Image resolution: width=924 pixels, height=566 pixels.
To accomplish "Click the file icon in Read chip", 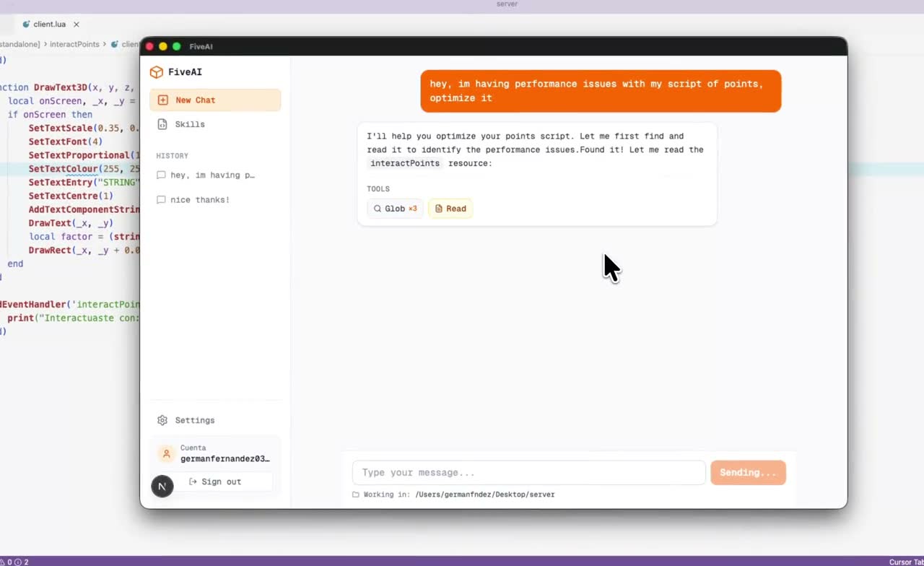I will click(x=438, y=209).
